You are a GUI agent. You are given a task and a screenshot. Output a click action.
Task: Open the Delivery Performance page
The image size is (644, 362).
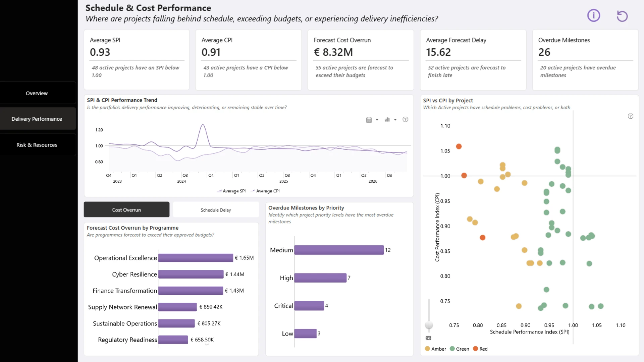point(37,119)
